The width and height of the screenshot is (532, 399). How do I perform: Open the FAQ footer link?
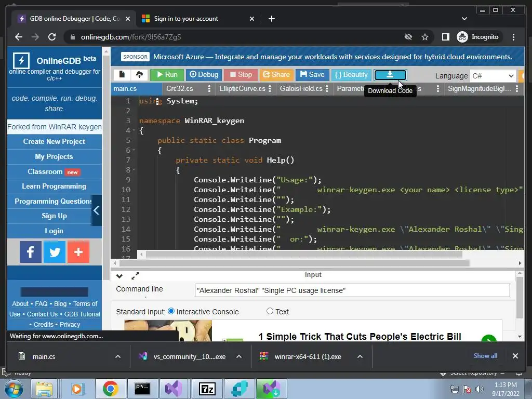[x=41, y=303]
